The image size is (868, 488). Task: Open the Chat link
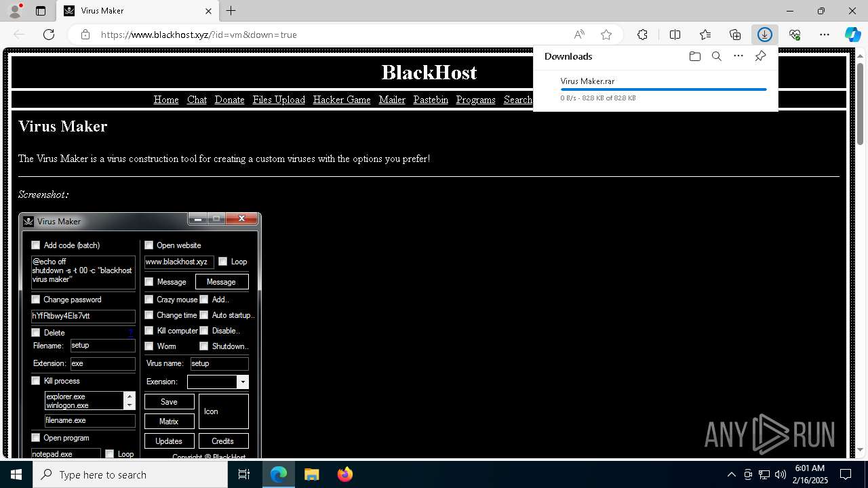coord(197,100)
